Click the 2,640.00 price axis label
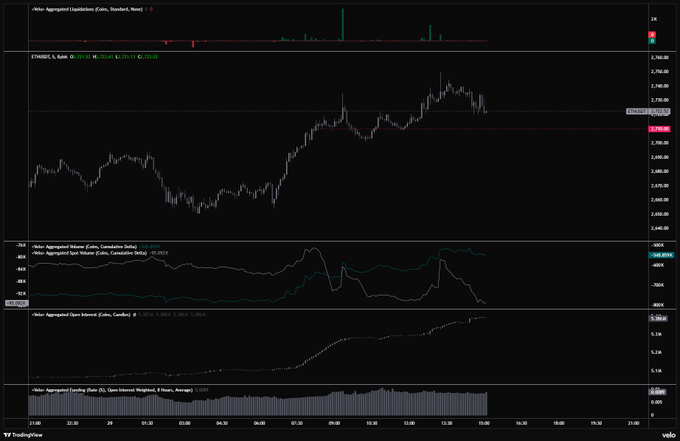 pyautogui.click(x=659, y=228)
